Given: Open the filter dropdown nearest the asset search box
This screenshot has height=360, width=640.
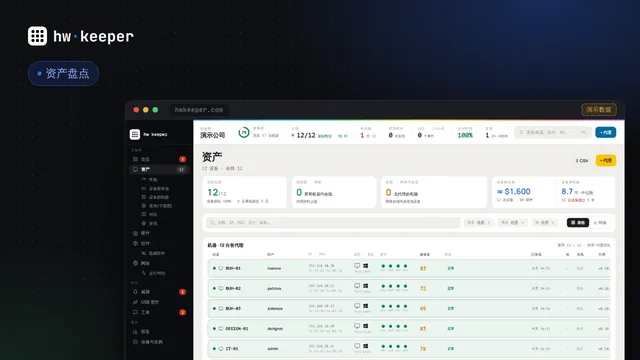Looking at the screenshot, I should pos(479,222).
